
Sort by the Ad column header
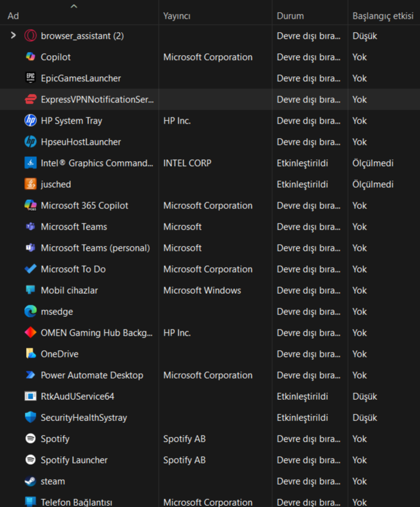point(13,16)
